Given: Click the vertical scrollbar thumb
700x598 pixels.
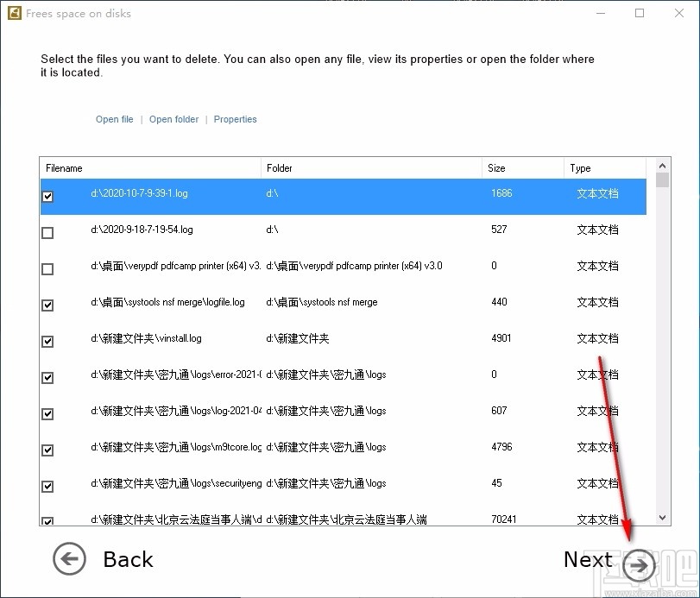Looking at the screenshot, I should (663, 179).
